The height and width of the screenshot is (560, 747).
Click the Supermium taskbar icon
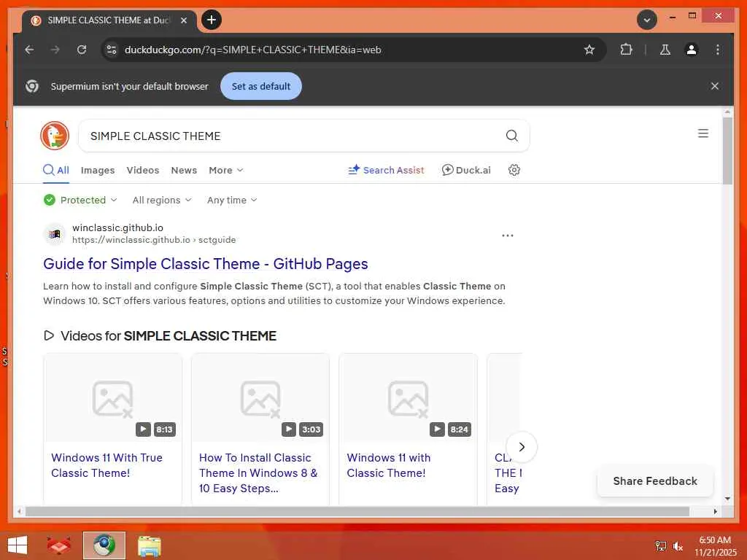pos(104,545)
